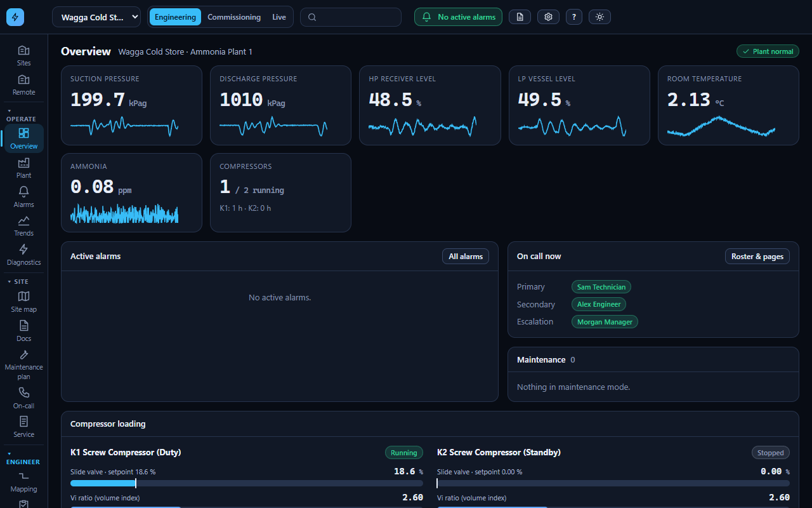Toggle light/dark theme with sun icon
The width and height of the screenshot is (812, 508).
pos(599,17)
